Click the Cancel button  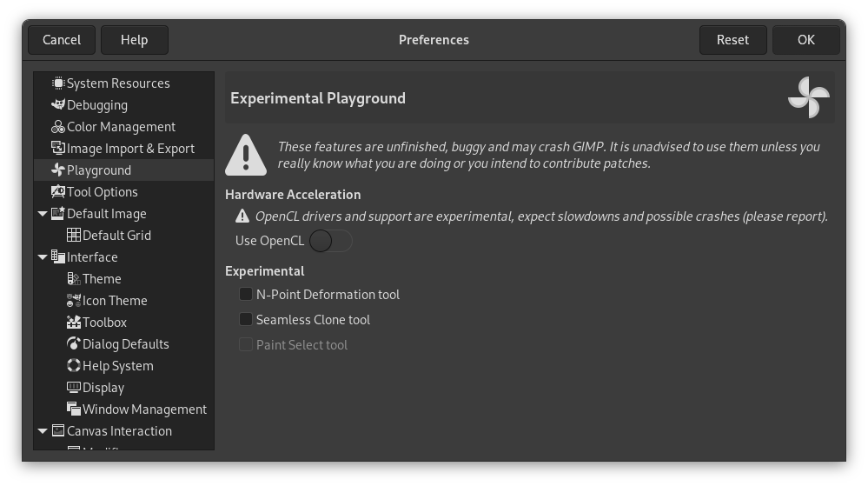point(62,40)
